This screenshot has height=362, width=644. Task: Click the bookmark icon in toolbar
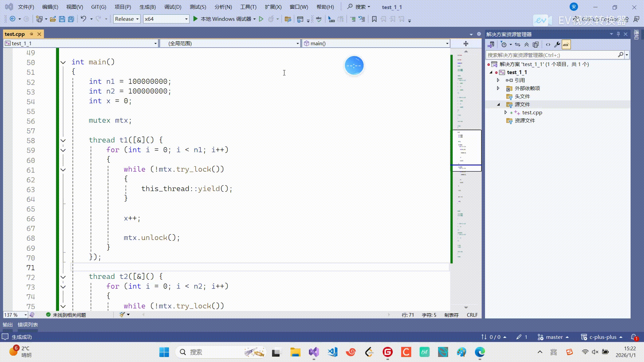[x=374, y=19]
